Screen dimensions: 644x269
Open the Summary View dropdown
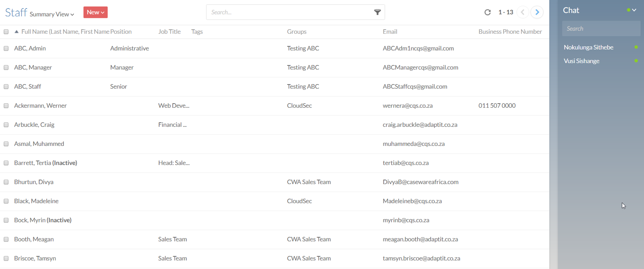[52, 14]
